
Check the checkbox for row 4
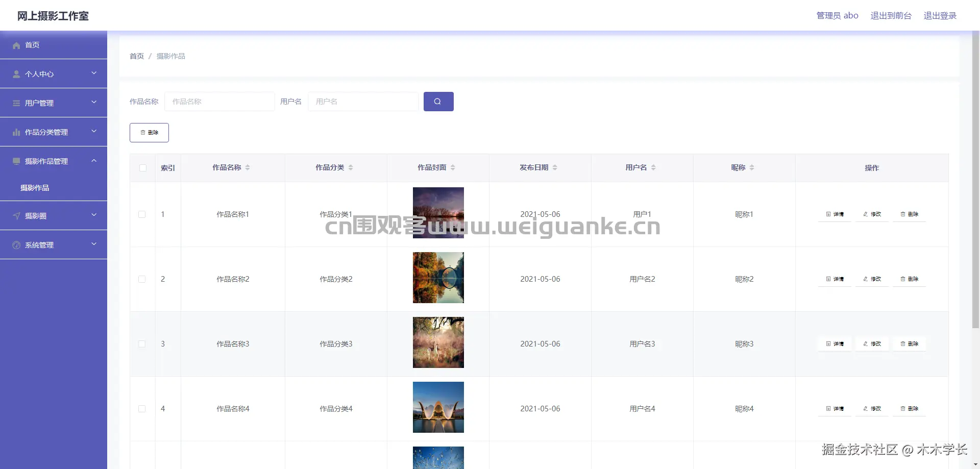click(x=142, y=409)
